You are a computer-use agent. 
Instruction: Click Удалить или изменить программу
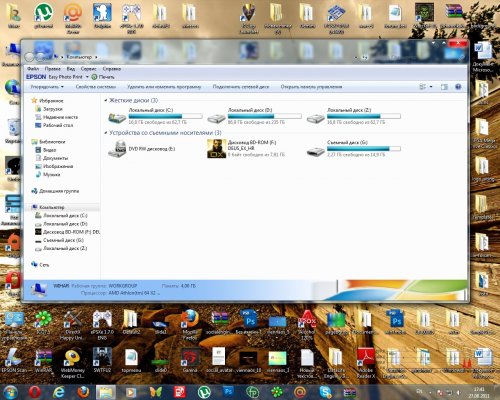(164, 87)
